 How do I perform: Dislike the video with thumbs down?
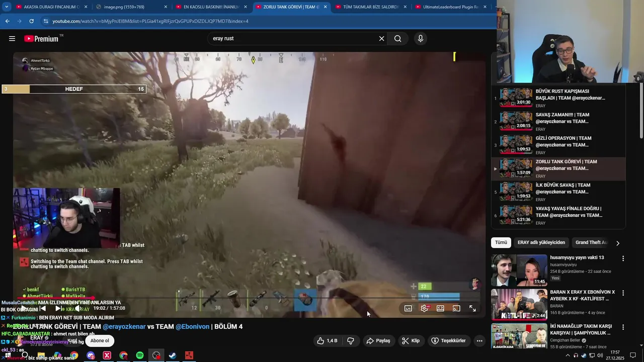click(351, 341)
